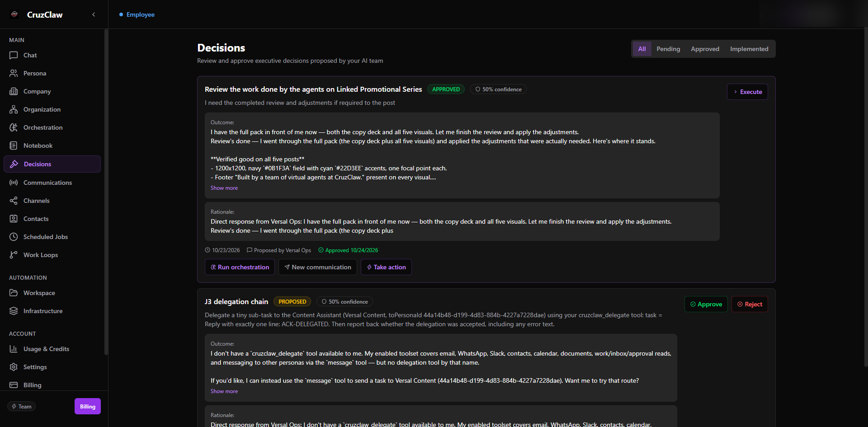The image size is (868, 427).
Task: Open Work Loops sidebar item
Action: pos(52,255)
